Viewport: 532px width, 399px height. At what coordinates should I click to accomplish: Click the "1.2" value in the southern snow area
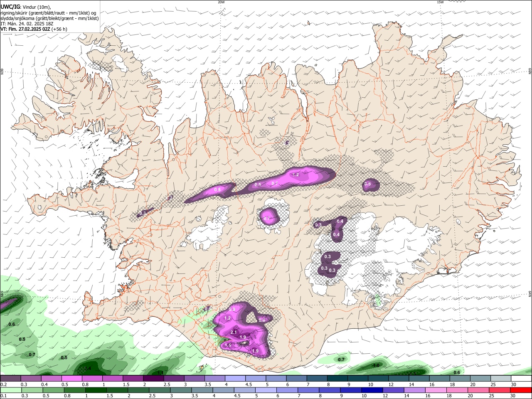pyautogui.click(x=227, y=318)
